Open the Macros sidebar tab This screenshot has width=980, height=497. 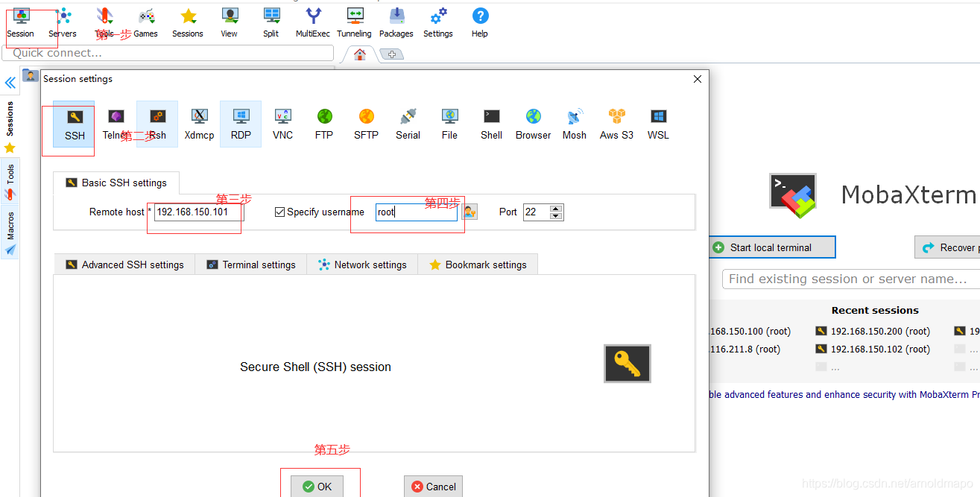point(10,232)
